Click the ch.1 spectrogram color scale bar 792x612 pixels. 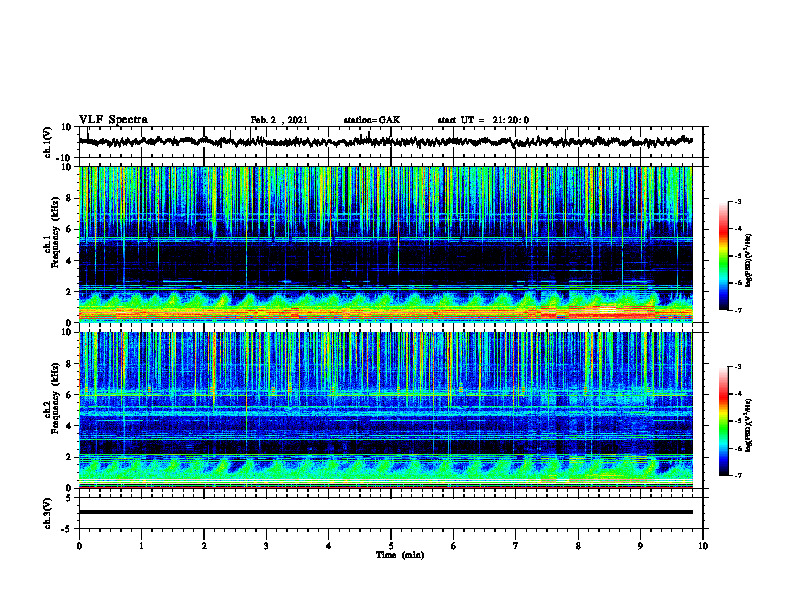coord(724,256)
